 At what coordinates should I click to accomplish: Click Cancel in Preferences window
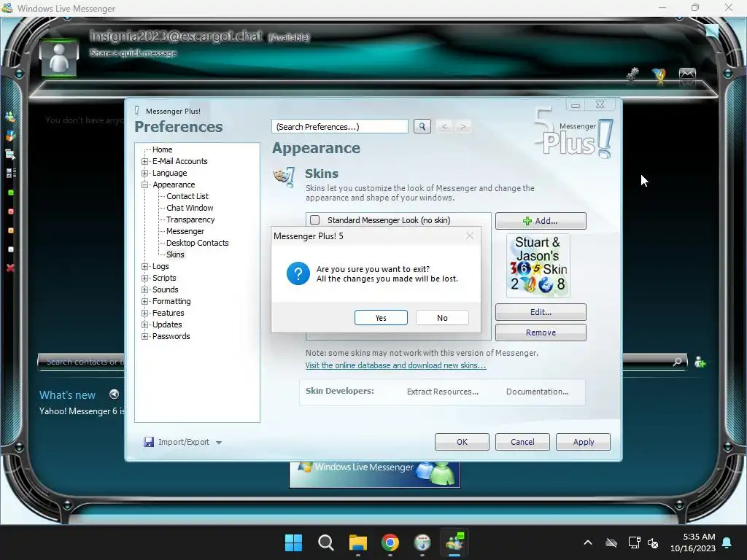tap(522, 442)
